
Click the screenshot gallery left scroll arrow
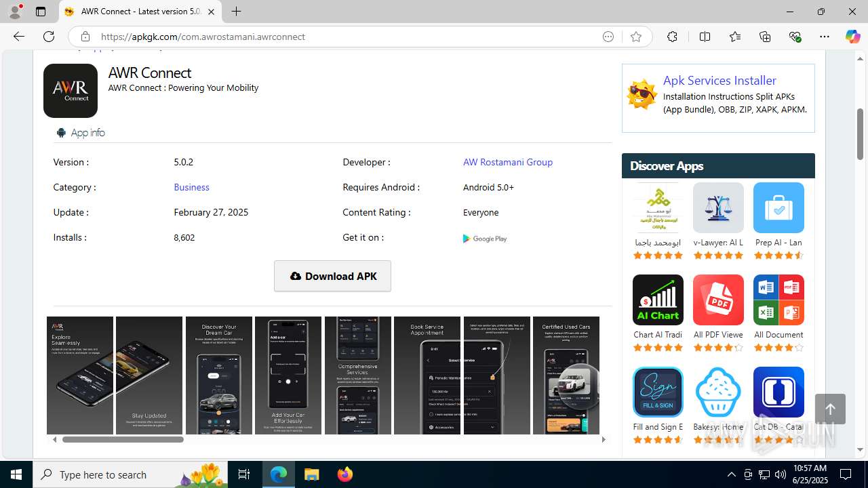pyautogui.click(x=55, y=439)
